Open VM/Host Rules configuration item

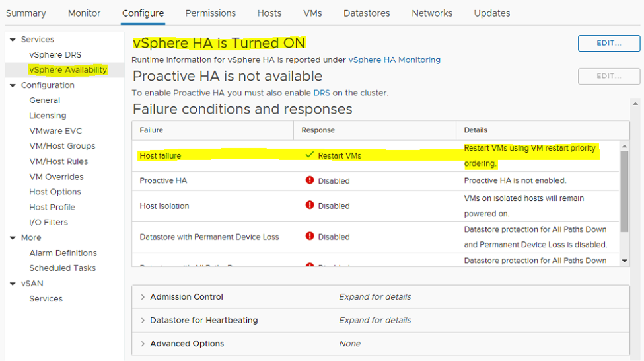[58, 161]
